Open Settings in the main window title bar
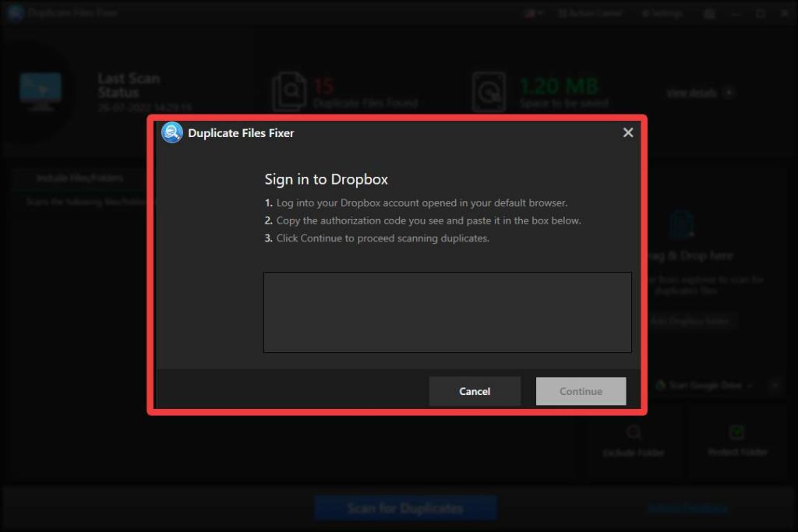 coord(662,13)
